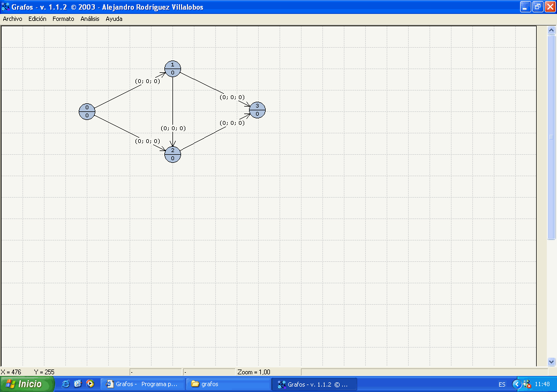The image size is (557, 392).
Task: Select graph node 1
Action: pyautogui.click(x=172, y=69)
